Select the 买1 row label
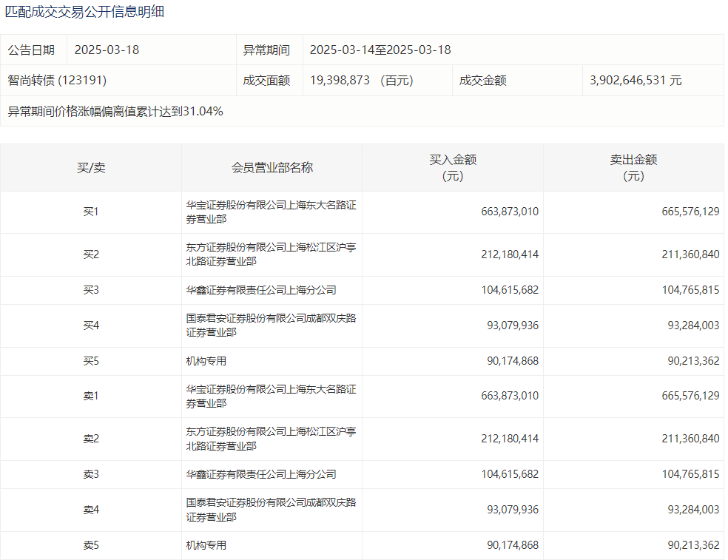The height and width of the screenshot is (560, 728). coord(91,212)
